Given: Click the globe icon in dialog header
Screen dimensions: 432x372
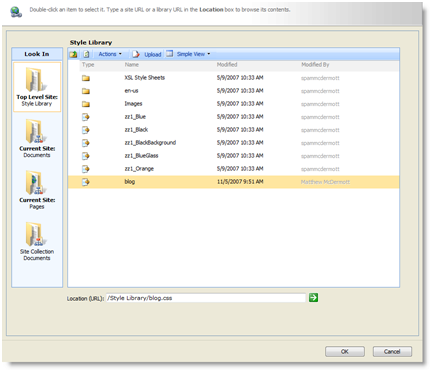Looking at the screenshot, I should (x=16, y=12).
